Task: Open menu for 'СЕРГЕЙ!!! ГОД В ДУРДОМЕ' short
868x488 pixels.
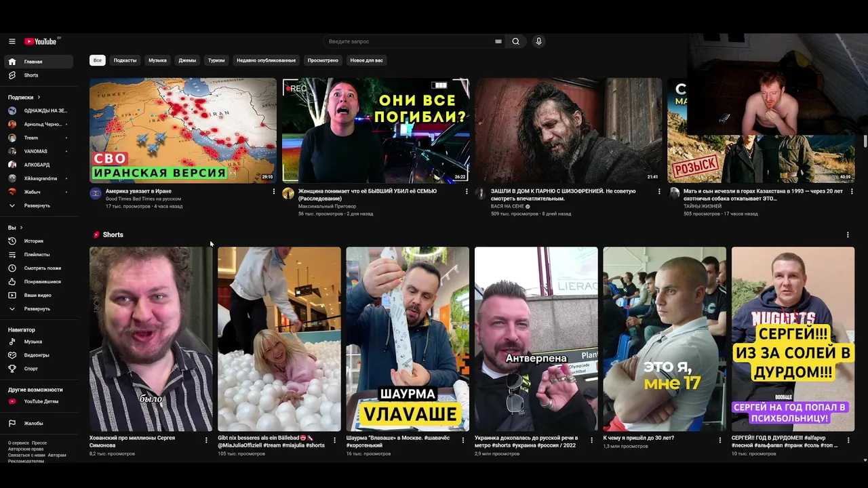Action: (848, 441)
